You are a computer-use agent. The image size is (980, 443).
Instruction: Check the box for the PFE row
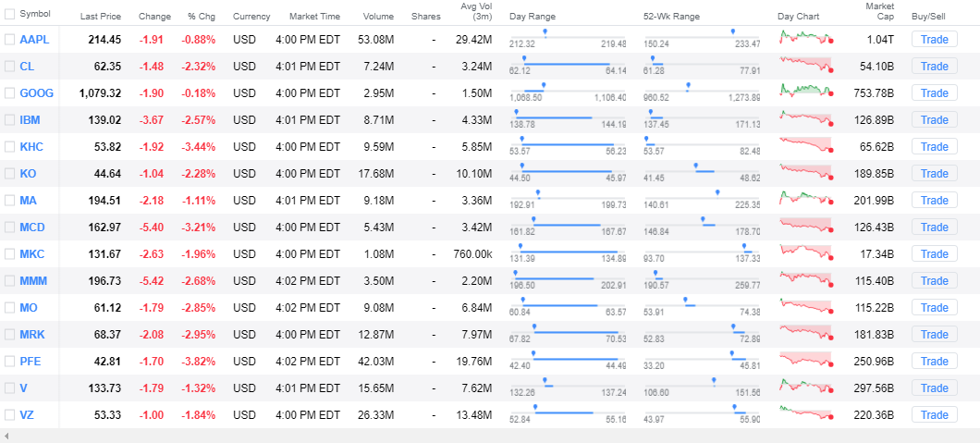[9, 361]
